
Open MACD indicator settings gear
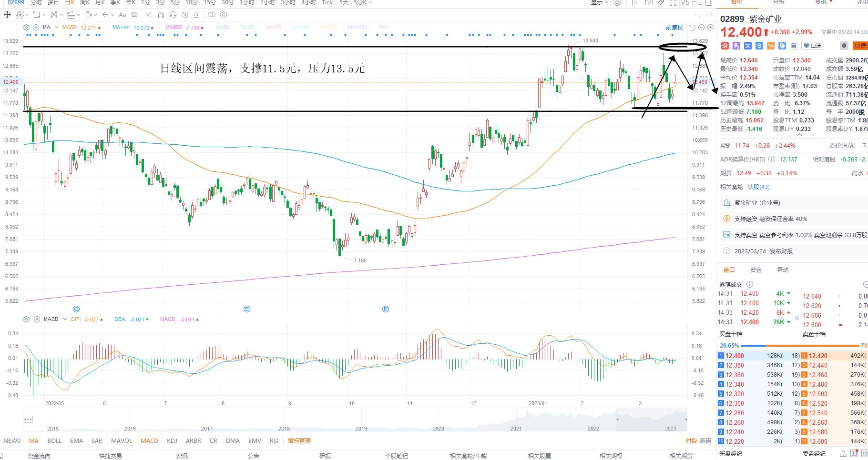click(x=27, y=319)
